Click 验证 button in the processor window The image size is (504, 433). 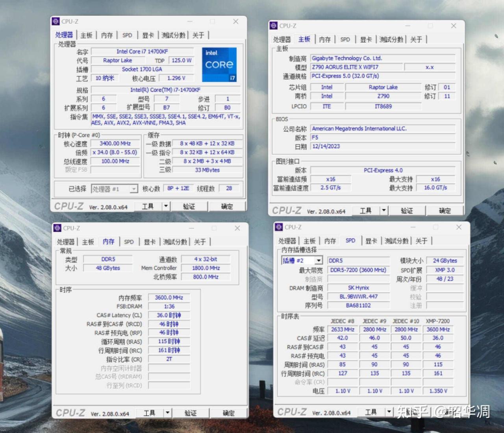coord(189,206)
